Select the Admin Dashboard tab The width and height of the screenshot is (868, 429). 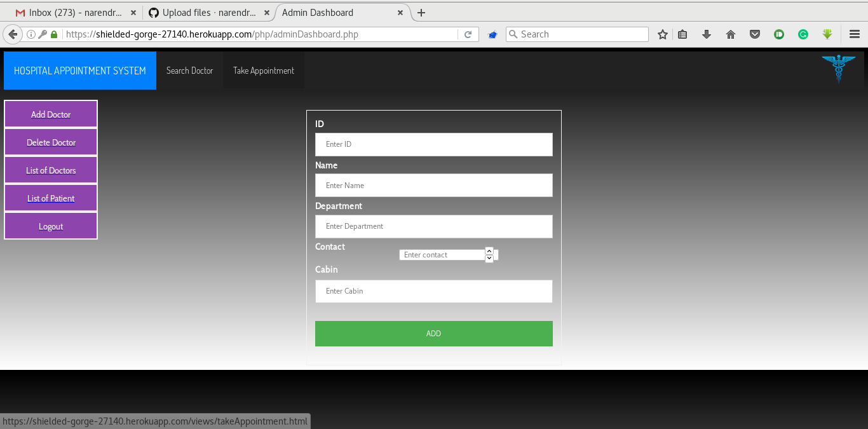tap(342, 13)
